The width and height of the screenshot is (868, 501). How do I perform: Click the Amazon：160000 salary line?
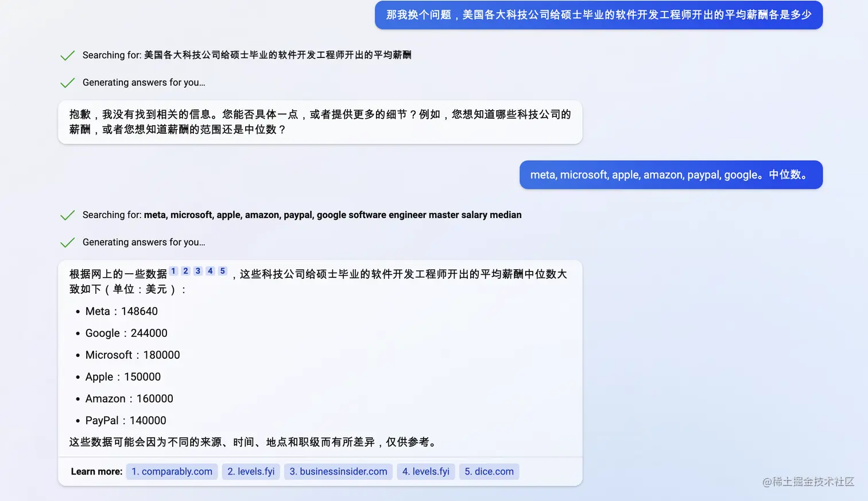click(129, 398)
